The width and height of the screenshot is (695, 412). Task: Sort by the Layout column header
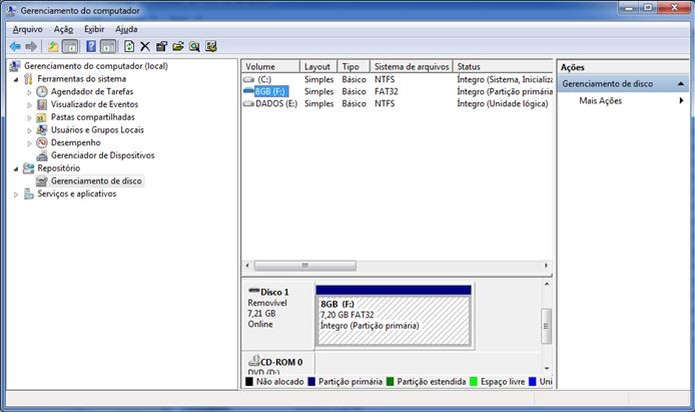click(x=319, y=66)
